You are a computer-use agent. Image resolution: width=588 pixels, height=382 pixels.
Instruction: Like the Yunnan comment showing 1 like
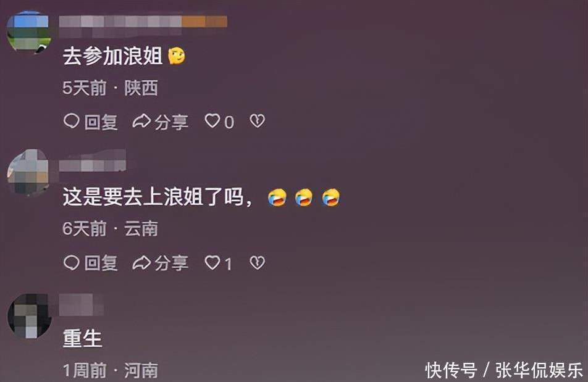click(212, 262)
